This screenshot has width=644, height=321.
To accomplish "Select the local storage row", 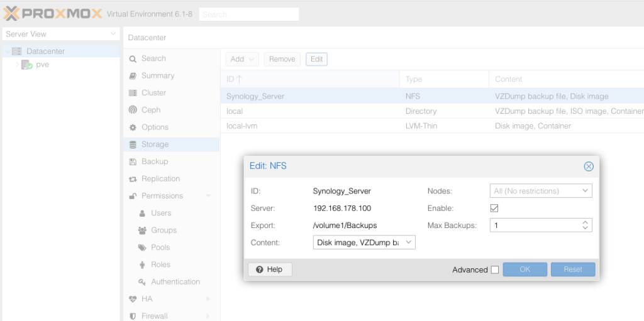I will (x=432, y=111).
